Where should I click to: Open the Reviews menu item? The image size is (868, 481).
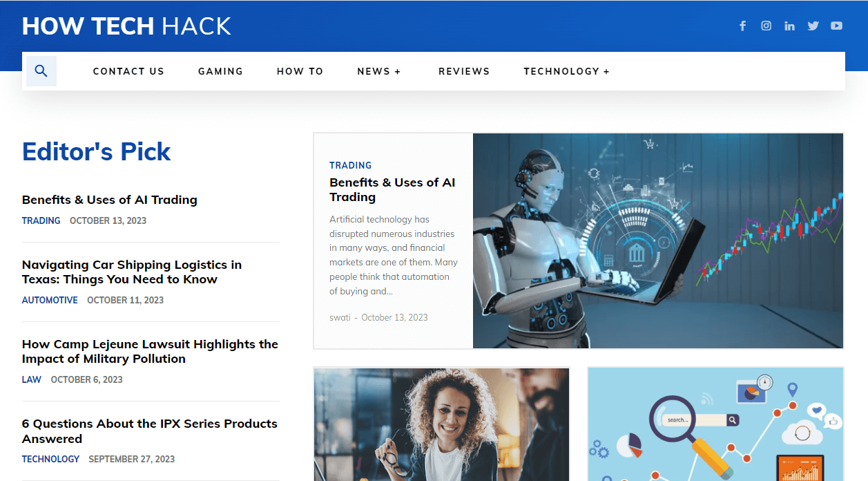[464, 71]
